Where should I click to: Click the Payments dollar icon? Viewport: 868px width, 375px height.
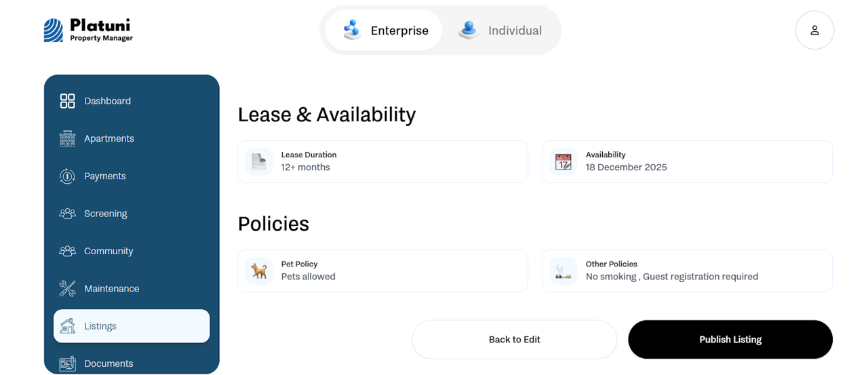67,176
